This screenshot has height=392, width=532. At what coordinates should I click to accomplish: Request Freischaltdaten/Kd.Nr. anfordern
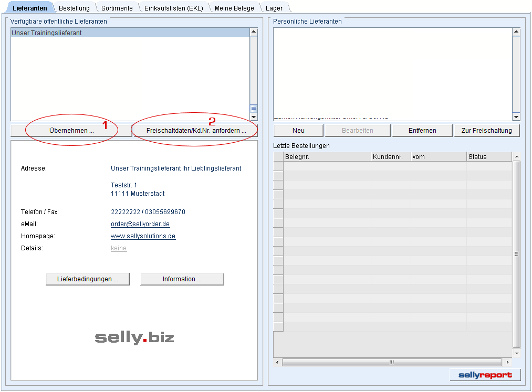(196, 131)
